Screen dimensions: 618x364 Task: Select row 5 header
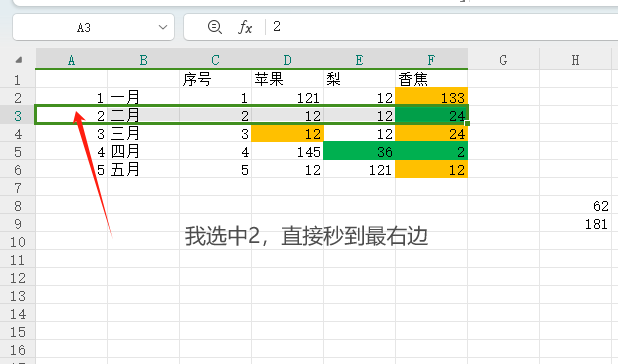click(18, 152)
